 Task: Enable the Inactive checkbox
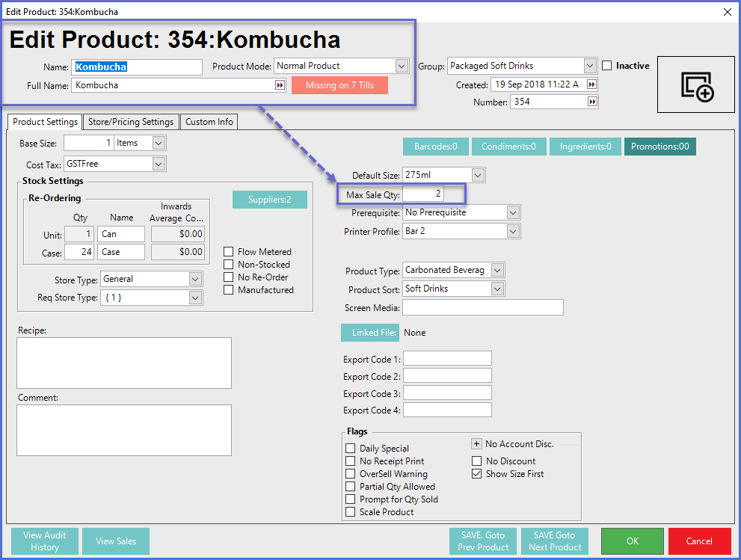pyautogui.click(x=607, y=66)
